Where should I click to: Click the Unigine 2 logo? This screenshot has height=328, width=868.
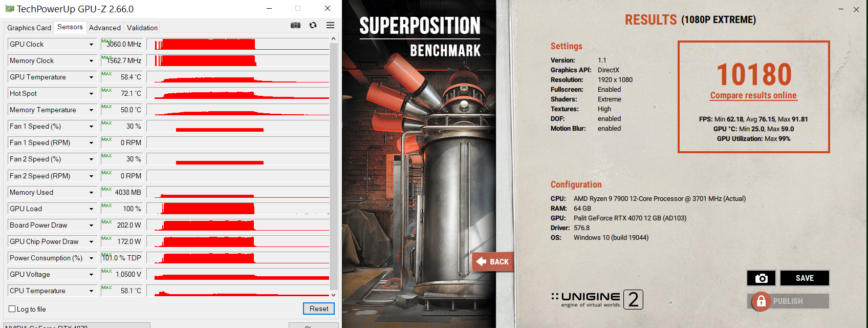tap(597, 300)
